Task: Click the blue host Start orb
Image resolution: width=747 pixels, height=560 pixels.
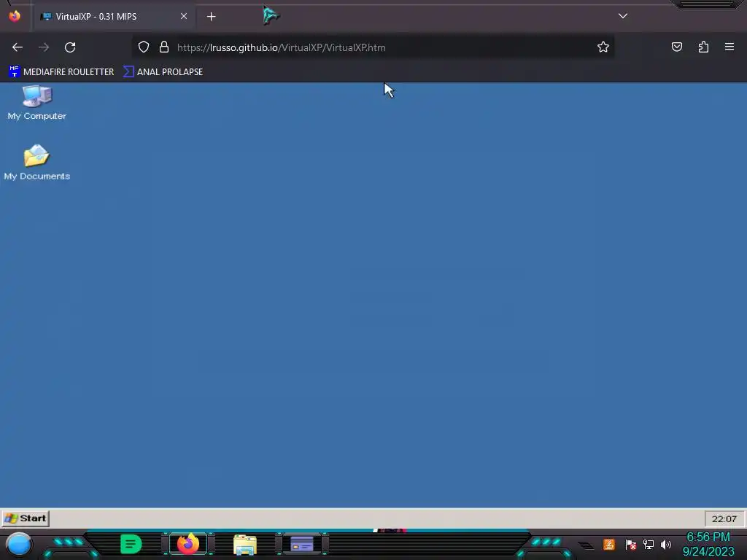Action: point(19,544)
